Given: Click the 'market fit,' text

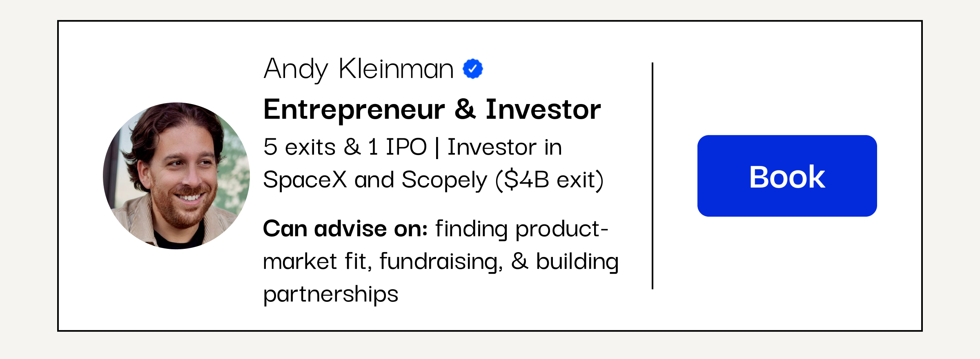Looking at the screenshot, I should click(318, 261).
